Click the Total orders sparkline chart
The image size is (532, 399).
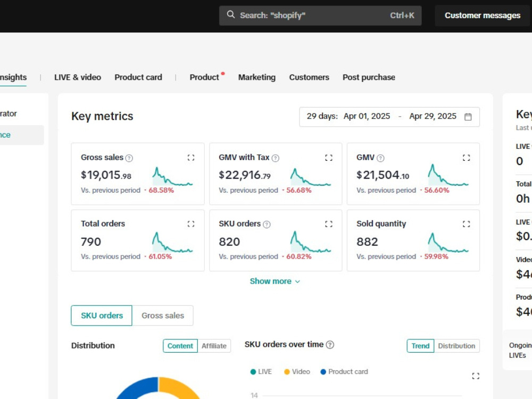[x=172, y=242]
